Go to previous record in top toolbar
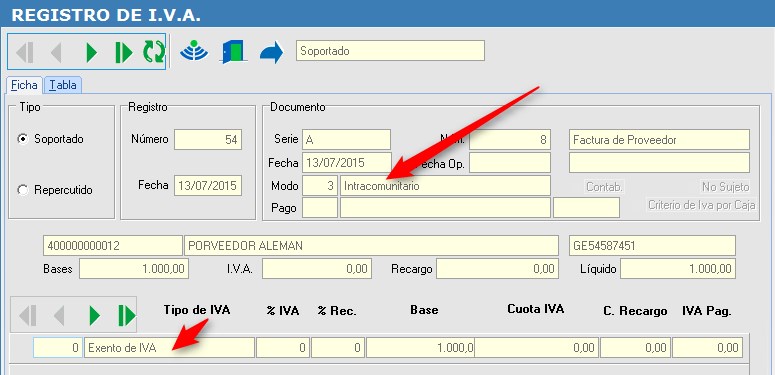Image resolution: width=775 pixels, height=375 pixels. pos(56,52)
